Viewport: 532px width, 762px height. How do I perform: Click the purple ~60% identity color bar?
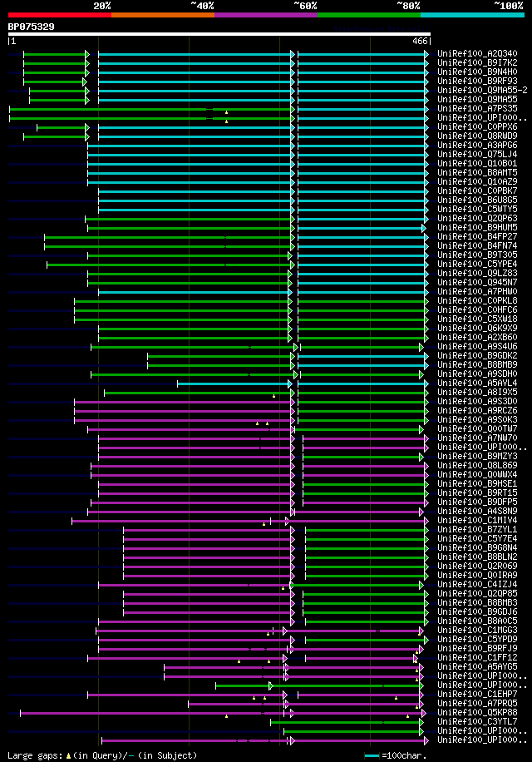click(x=266, y=15)
